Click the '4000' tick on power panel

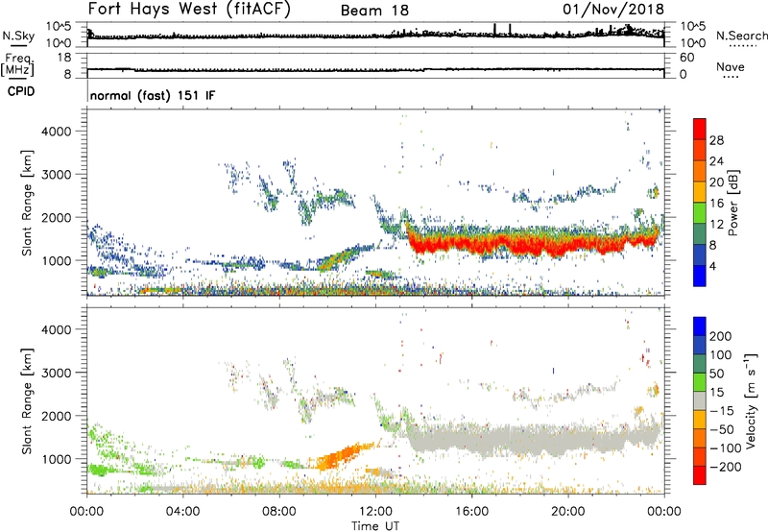click(x=56, y=132)
